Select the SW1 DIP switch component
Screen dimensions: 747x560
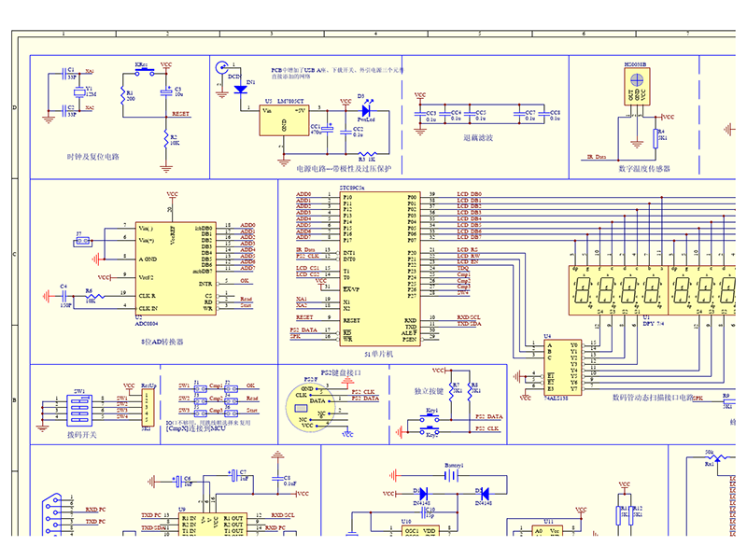[79, 410]
